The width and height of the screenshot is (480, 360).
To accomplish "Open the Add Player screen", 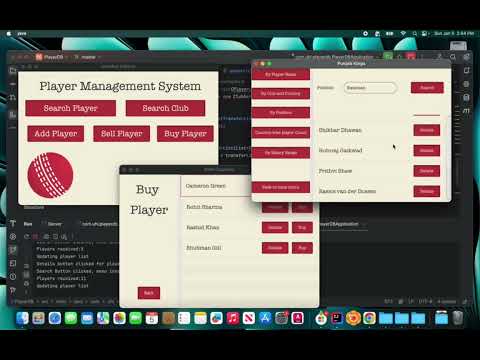I will (56, 134).
